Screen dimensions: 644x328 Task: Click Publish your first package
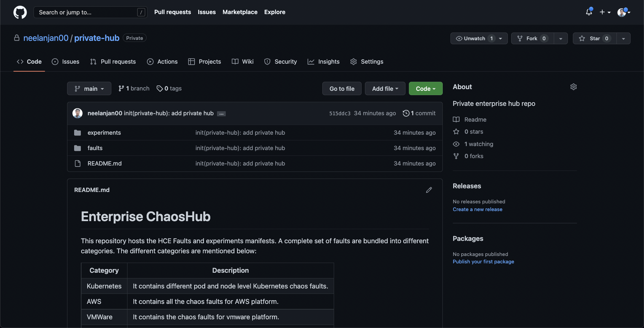483,262
